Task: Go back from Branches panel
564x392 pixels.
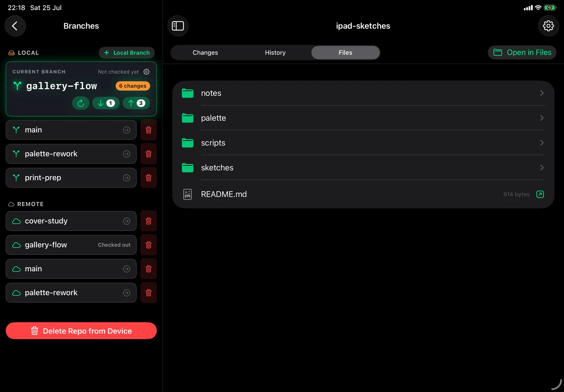Action: coord(15,26)
